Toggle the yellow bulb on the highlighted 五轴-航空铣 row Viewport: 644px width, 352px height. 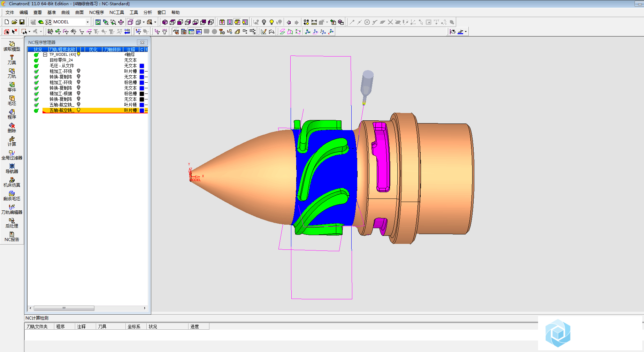[79, 110]
